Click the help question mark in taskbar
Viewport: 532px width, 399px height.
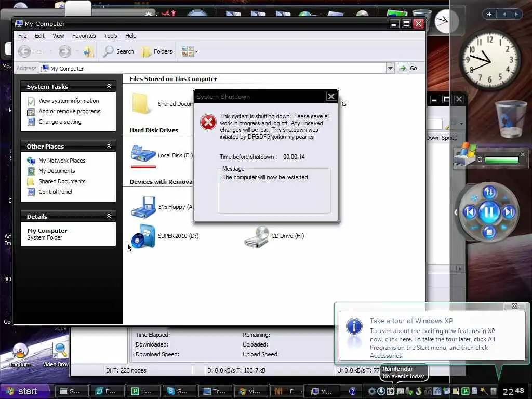(352, 391)
